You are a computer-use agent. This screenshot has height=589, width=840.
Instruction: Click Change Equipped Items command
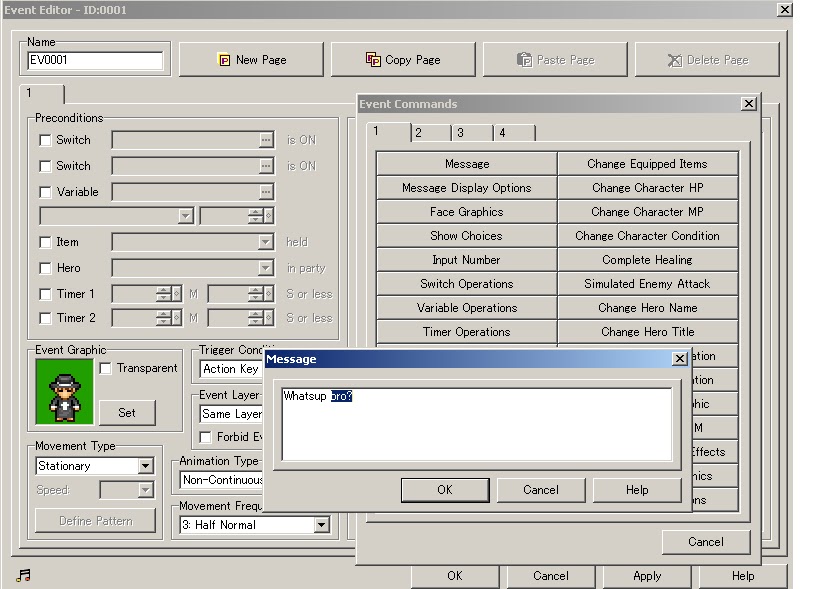click(x=648, y=164)
